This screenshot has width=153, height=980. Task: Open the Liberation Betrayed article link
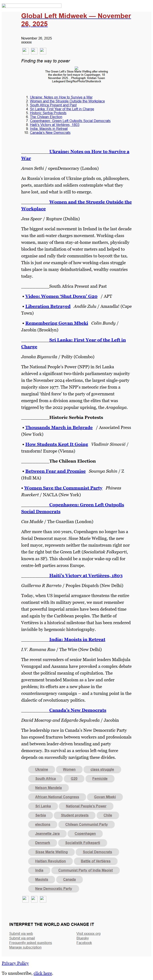tap(48, 306)
